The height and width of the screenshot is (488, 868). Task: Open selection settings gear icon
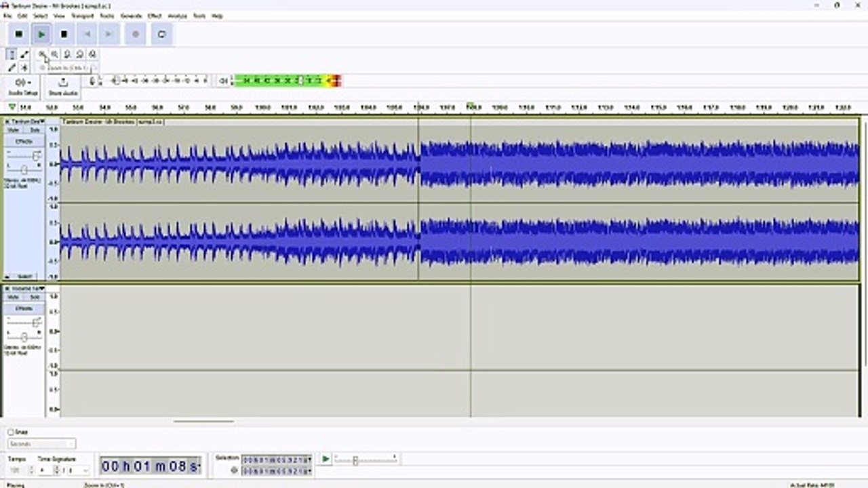pos(234,470)
